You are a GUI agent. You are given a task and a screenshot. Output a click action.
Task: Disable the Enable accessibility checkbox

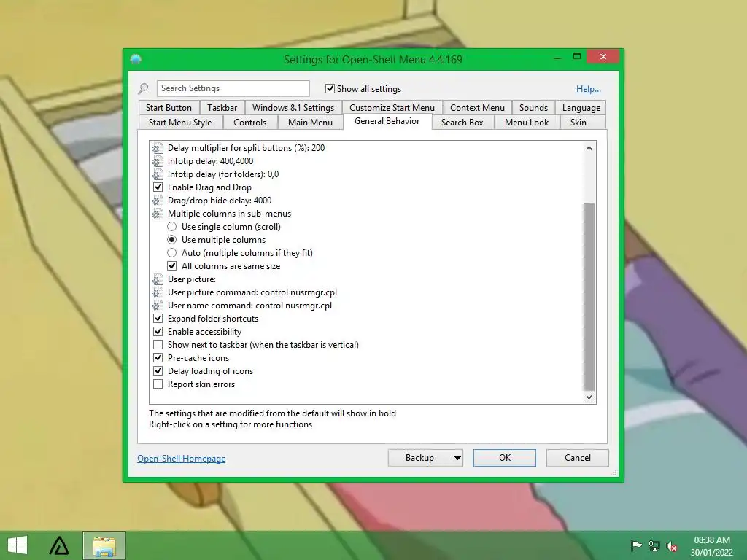tap(158, 332)
